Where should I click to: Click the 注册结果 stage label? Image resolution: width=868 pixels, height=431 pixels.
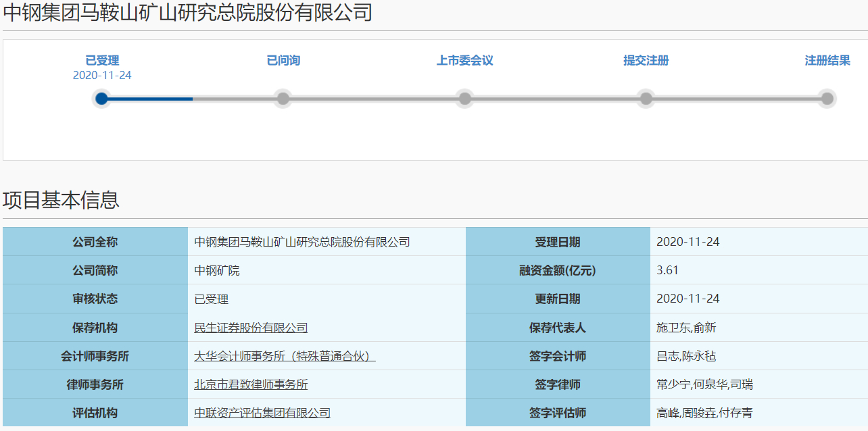[827, 61]
